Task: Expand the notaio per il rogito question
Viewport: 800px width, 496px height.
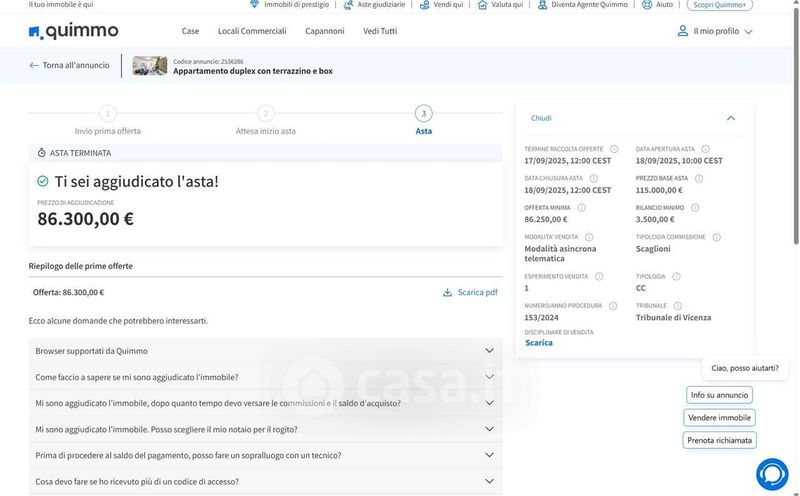Action: (265, 429)
